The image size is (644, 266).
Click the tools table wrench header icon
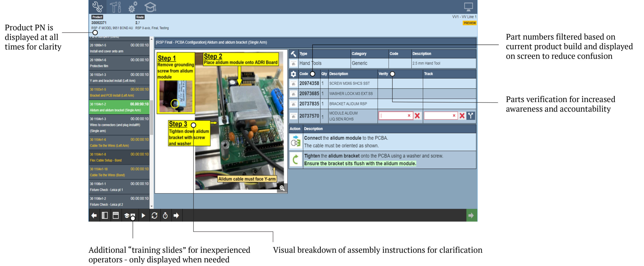click(x=293, y=54)
